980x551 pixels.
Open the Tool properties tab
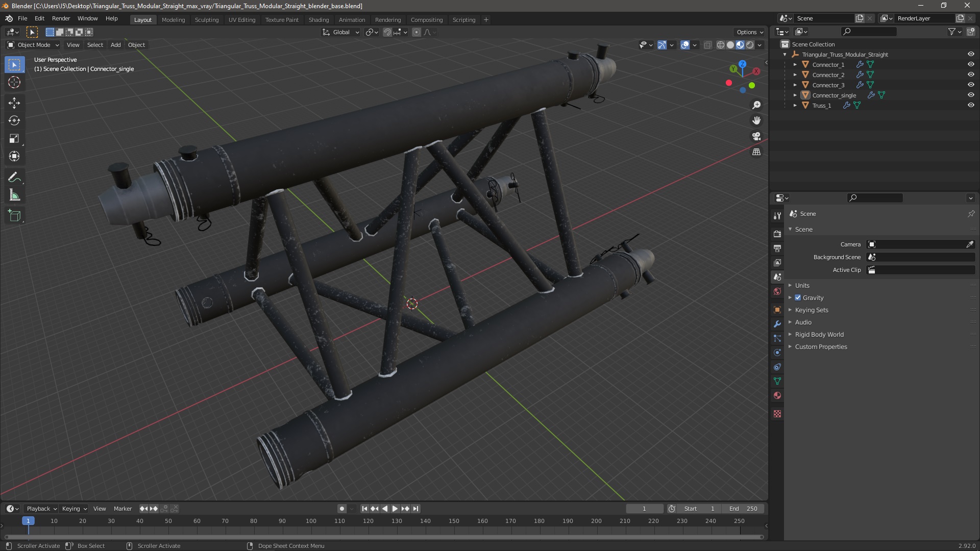(777, 216)
